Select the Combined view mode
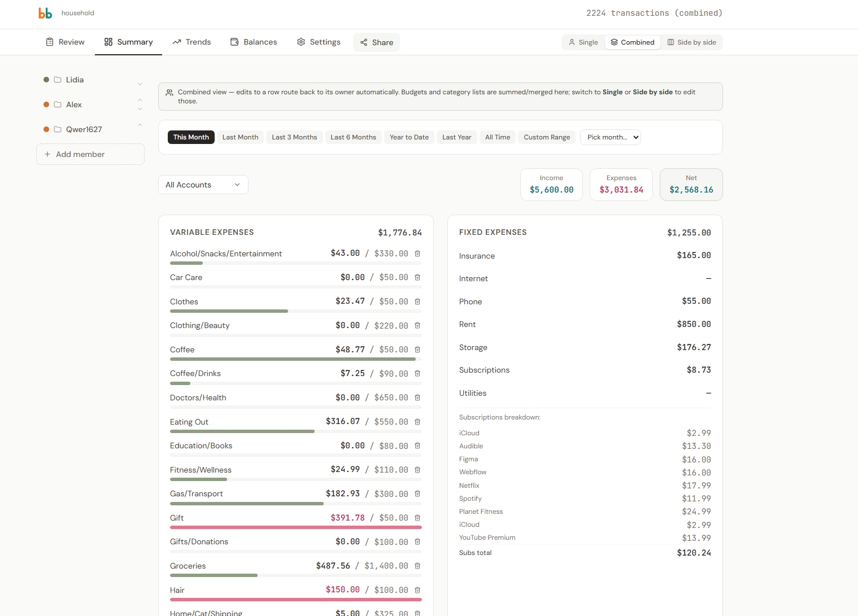 coord(633,42)
